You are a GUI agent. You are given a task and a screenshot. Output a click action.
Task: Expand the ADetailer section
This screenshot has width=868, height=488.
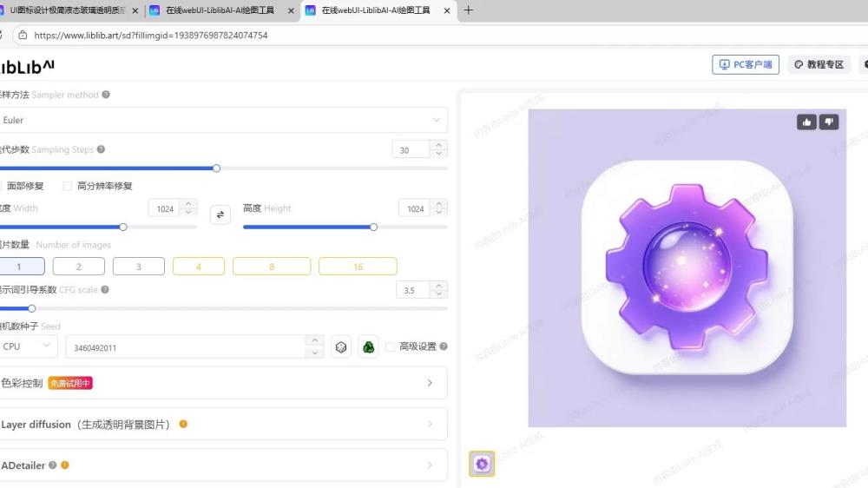222,465
